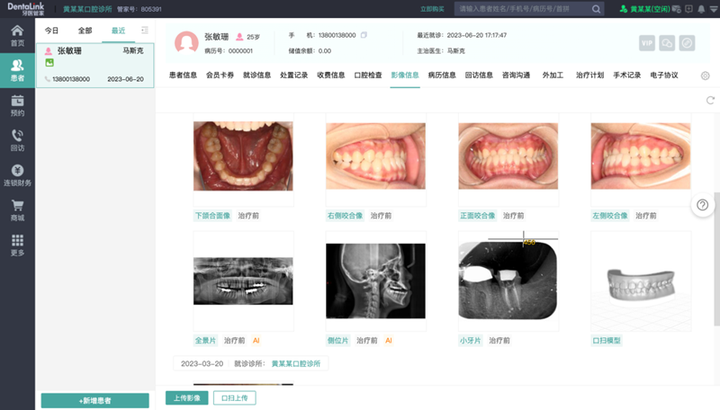The width and height of the screenshot is (720, 410).
Task: Switch to the 全部 tab
Action: [x=85, y=30]
